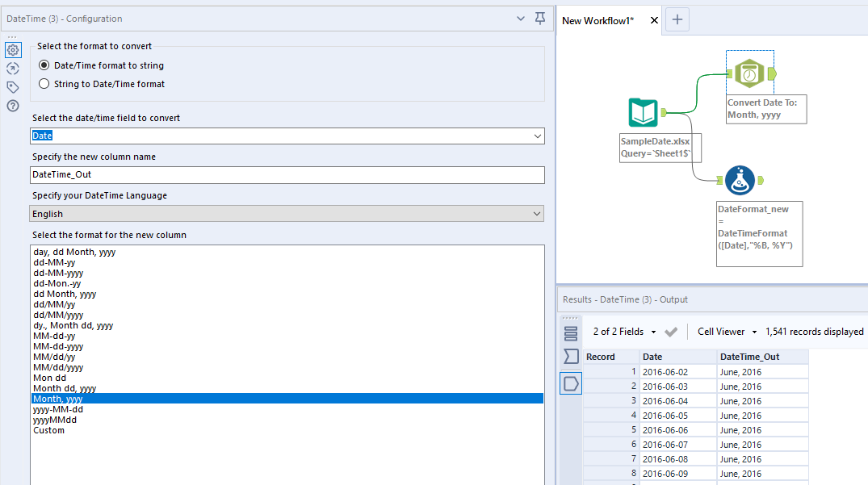Open a new workflow with the plus tab
The width and height of the screenshot is (868, 485).
pos(677,19)
